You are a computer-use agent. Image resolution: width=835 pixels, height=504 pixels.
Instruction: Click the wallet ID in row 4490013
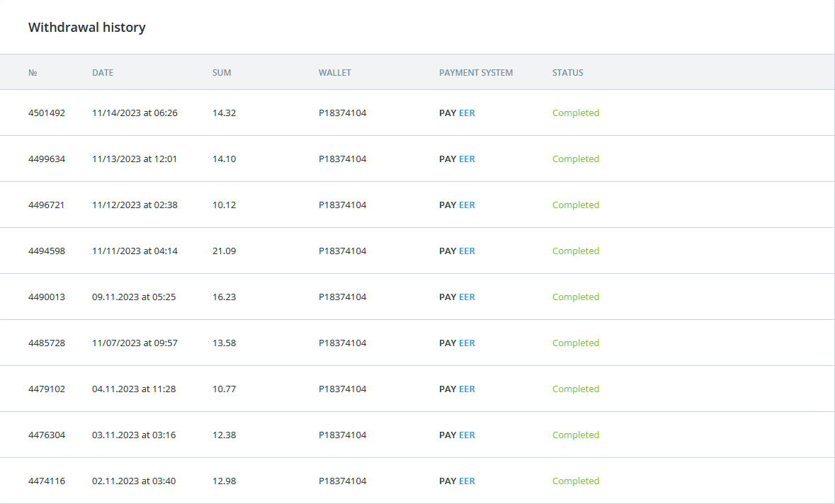pyautogui.click(x=343, y=297)
